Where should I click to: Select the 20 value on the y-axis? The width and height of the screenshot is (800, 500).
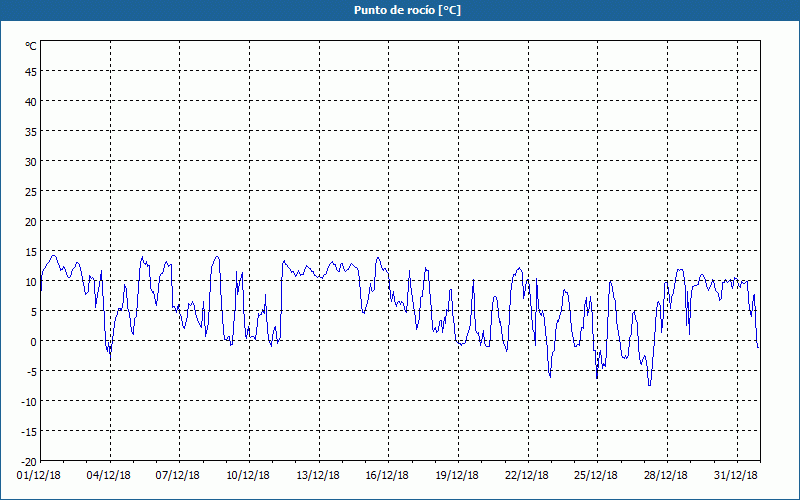[31, 221]
